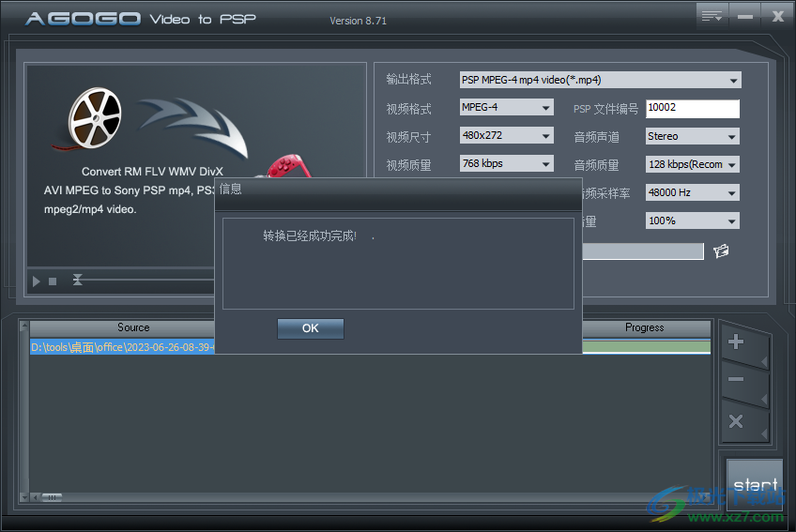Click the file list horizontal scrollbar thumb
796x532 pixels.
pyautogui.click(x=52, y=497)
